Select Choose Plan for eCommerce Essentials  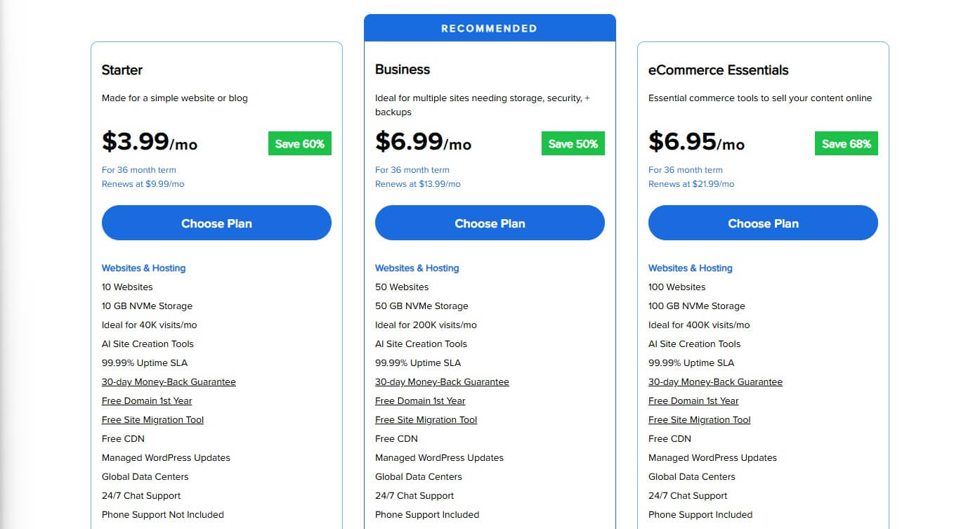(763, 222)
